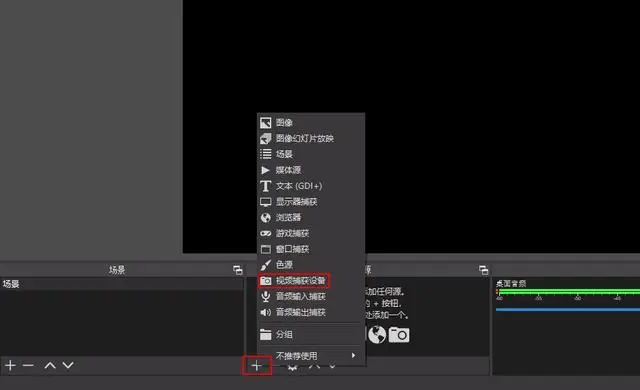
Task: Select 音频输出捕获 audio output capture
Action: click(311, 312)
